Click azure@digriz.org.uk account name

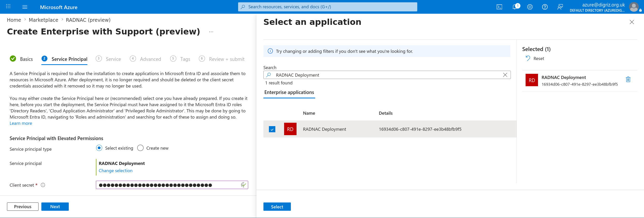(603, 5)
